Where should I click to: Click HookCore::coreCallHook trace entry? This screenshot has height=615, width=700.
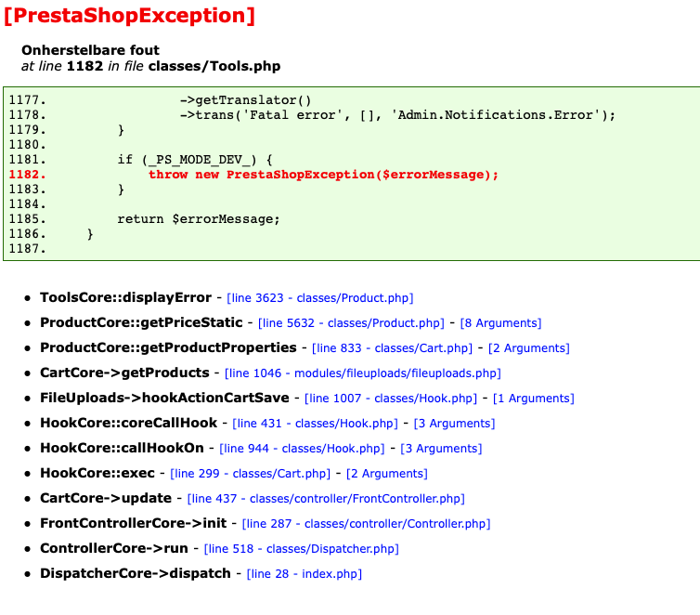pyautogui.click(x=128, y=423)
